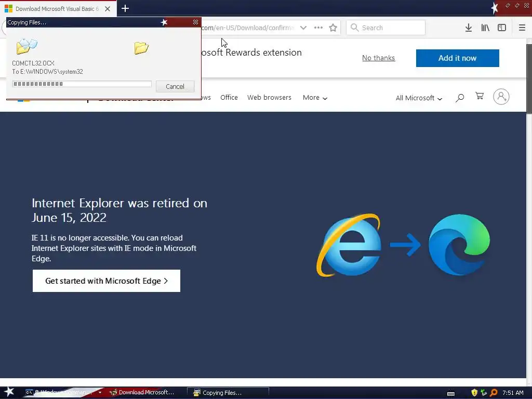532x399 pixels.
Task: Click the star icon in Copying Files titlebar
Action: 164,22
